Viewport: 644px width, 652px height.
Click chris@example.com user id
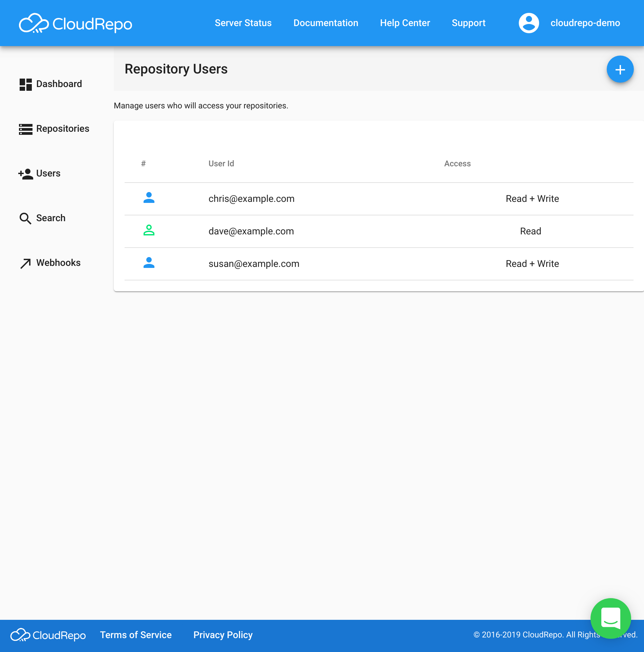tap(251, 199)
